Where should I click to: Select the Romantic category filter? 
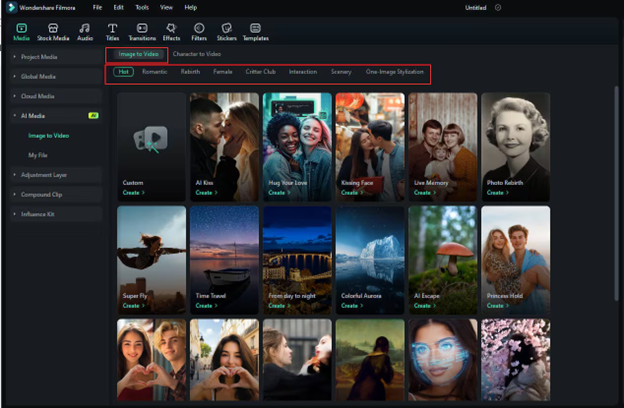coord(154,72)
